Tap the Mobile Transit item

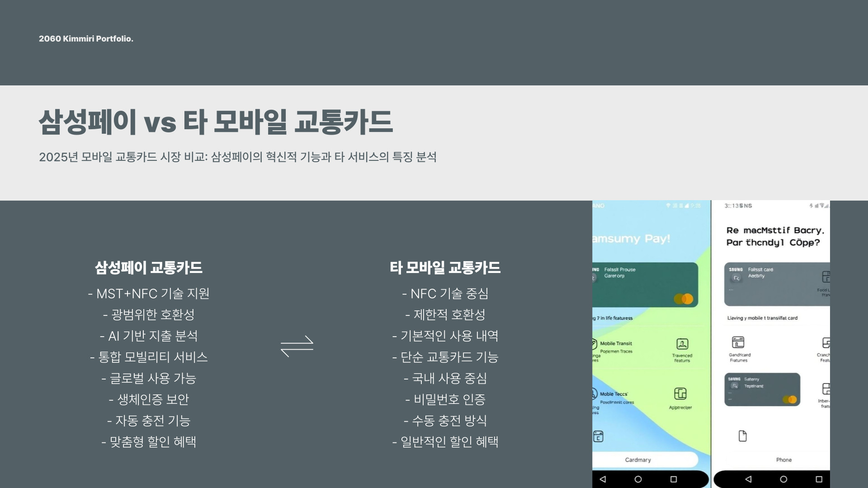click(615, 344)
